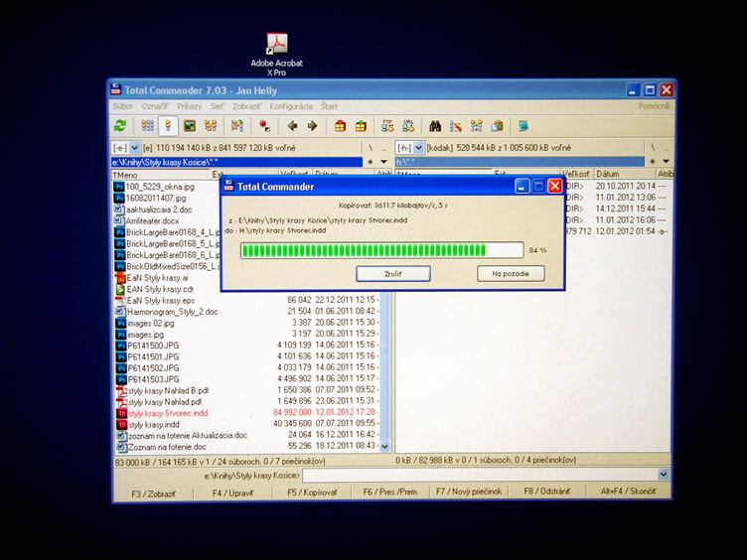Open the Pomocník help menu
The height and width of the screenshot is (560, 747).
(x=654, y=105)
